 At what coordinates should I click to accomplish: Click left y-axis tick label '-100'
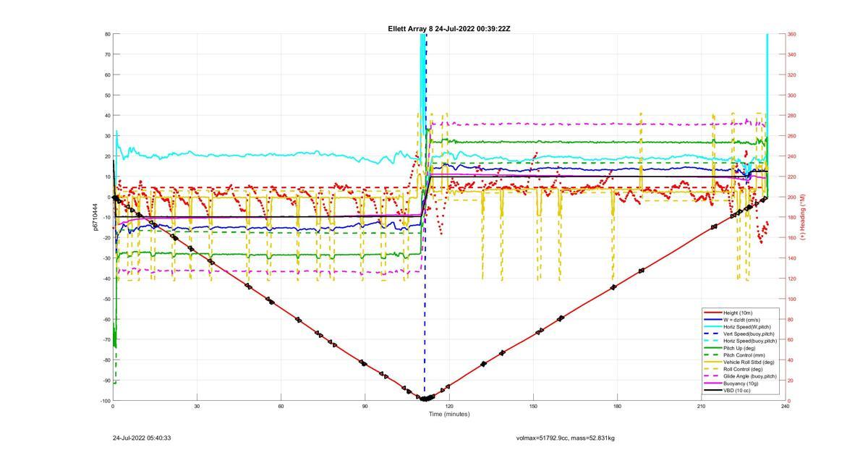coord(105,401)
